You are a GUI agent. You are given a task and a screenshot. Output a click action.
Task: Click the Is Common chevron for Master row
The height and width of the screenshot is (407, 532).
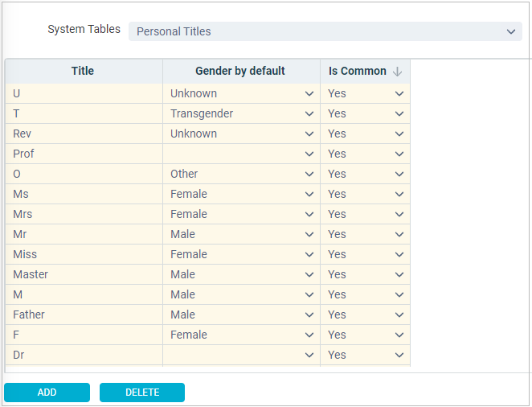click(x=399, y=274)
